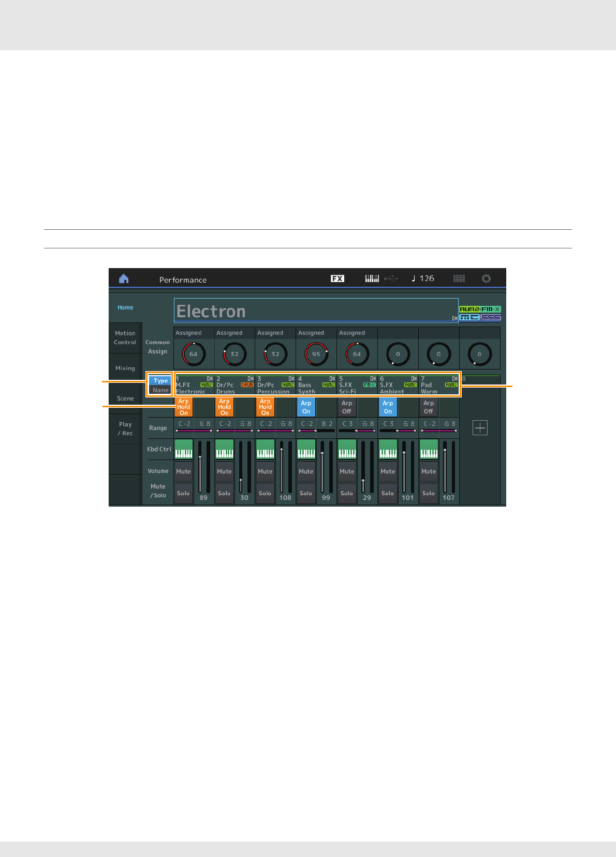Tap the sixth knob showing 0
This screenshot has height=857, width=616.
(x=398, y=354)
